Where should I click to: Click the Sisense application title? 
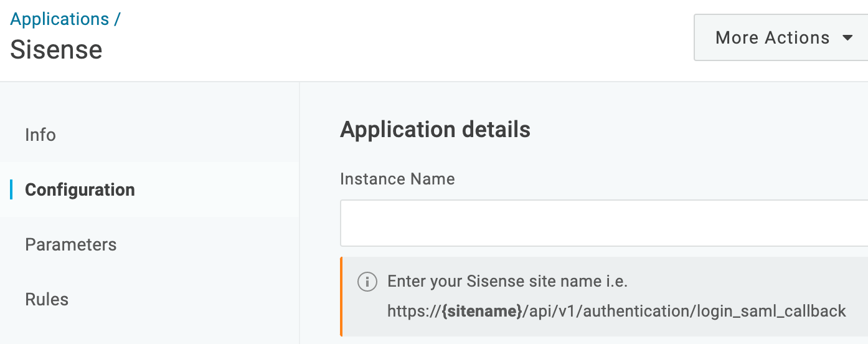click(56, 50)
